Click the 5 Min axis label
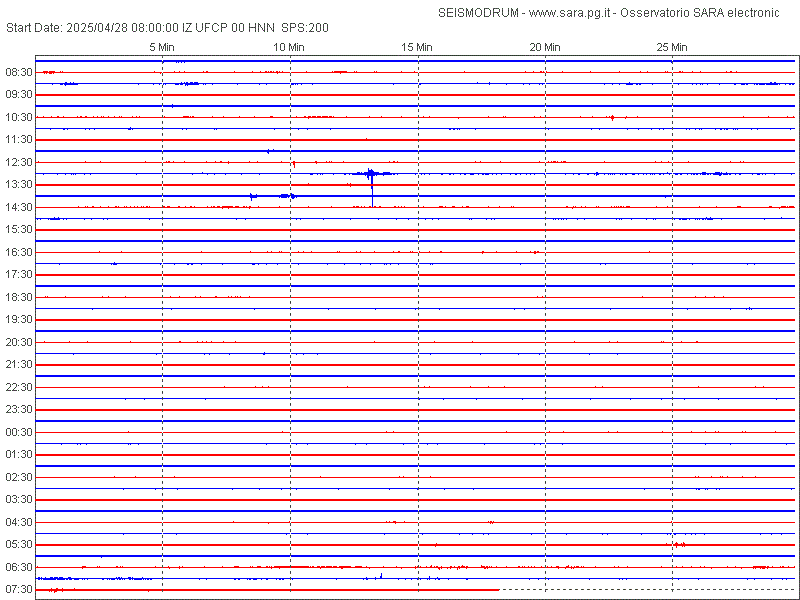Viewport: 800px width, 600px height. [x=162, y=47]
